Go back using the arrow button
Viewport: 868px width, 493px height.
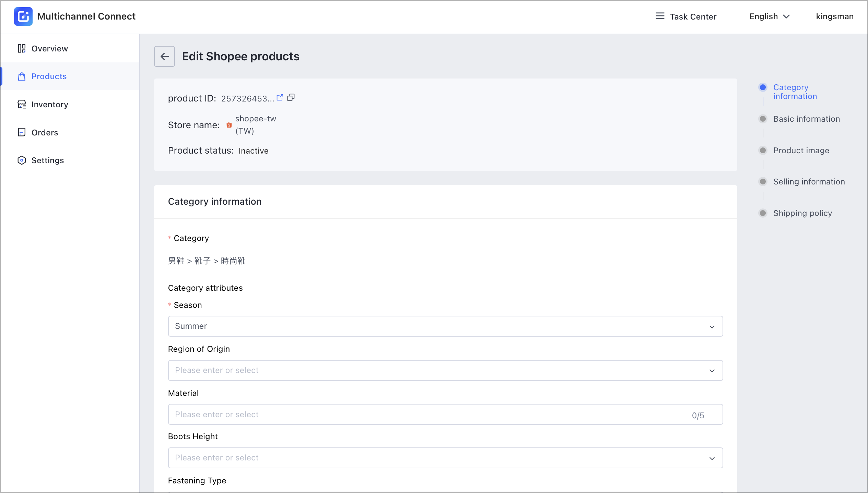pos(164,56)
